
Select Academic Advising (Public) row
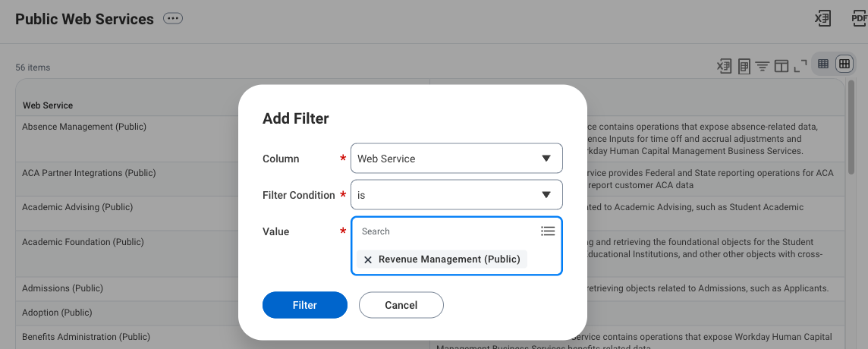pos(77,207)
